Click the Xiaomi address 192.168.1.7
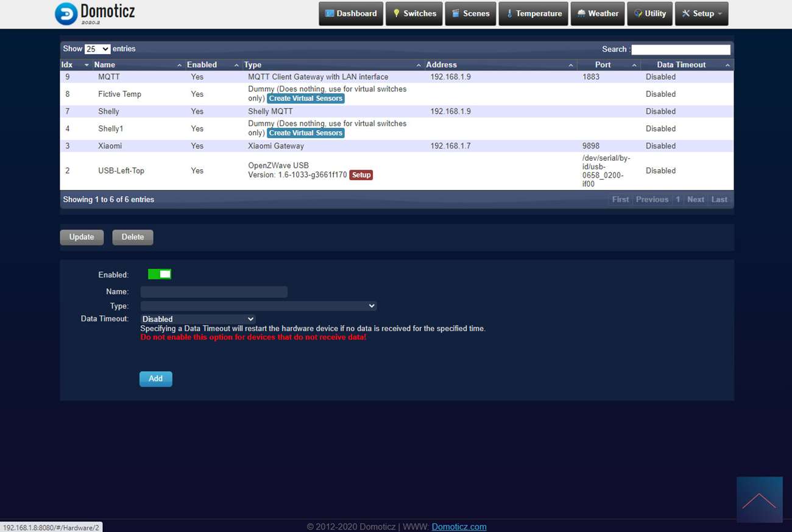This screenshot has height=532, width=792. [x=450, y=146]
